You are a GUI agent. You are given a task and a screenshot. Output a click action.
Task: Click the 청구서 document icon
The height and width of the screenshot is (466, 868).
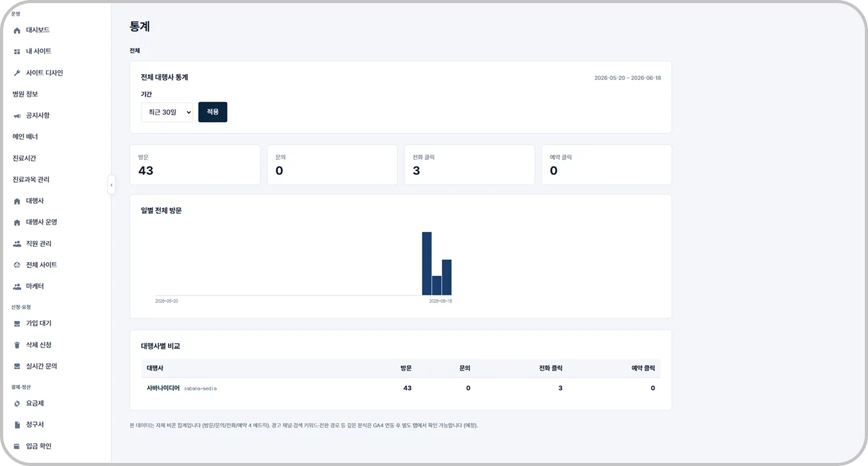click(17, 425)
